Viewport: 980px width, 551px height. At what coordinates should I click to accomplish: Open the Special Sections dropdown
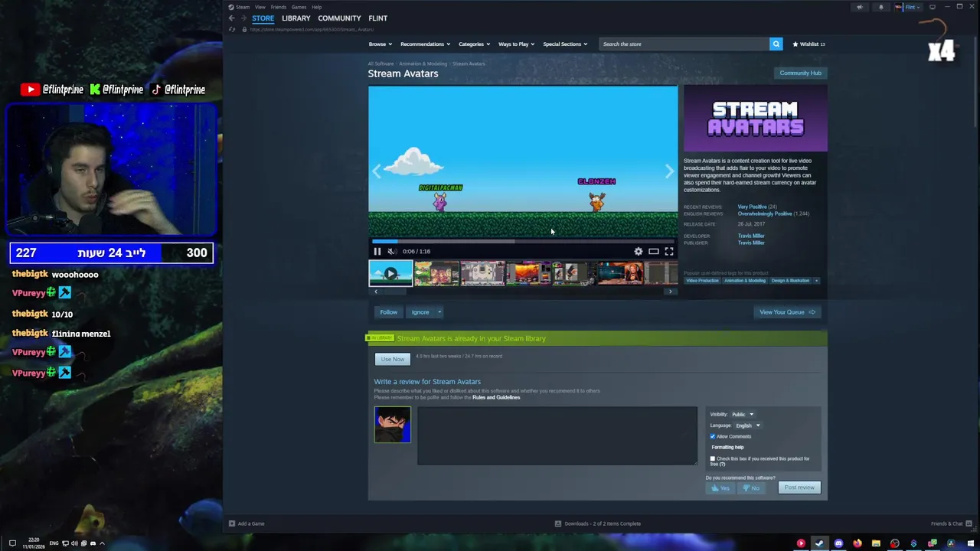tap(565, 44)
